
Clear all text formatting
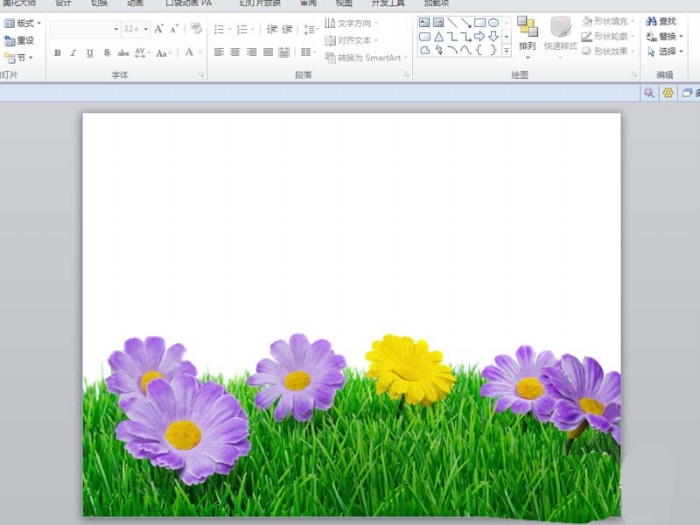coord(196,29)
